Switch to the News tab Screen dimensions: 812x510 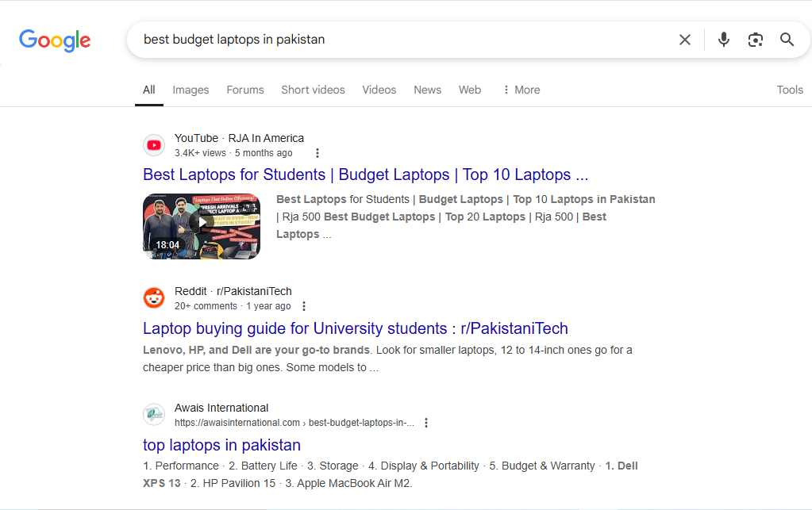pos(427,90)
